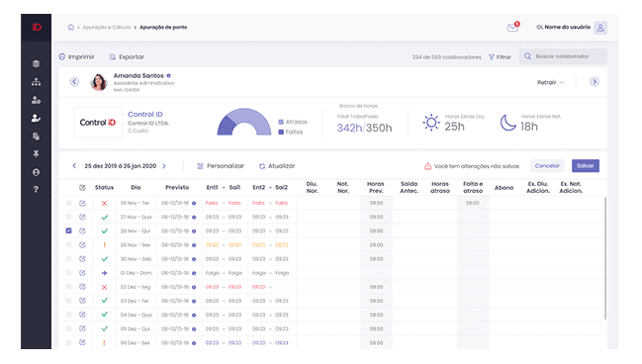Check the 26 Nov - Ter row checkbox
This screenshot has width=642, height=364.
click(69, 203)
